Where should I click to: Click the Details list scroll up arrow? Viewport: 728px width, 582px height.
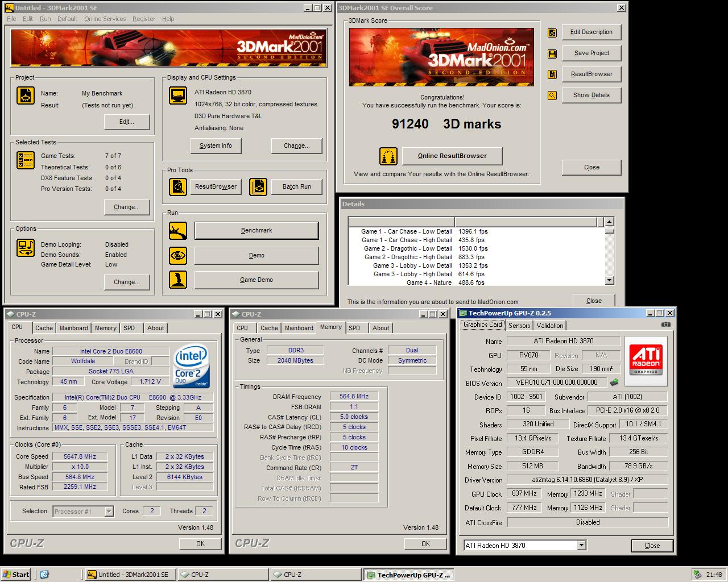point(610,222)
